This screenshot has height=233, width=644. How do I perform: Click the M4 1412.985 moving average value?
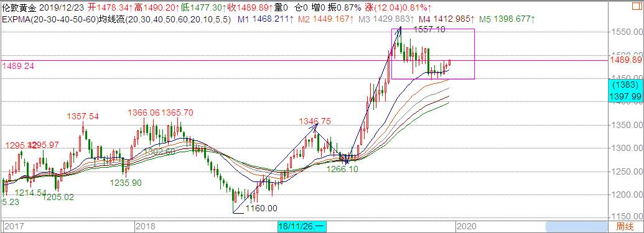tap(446, 19)
